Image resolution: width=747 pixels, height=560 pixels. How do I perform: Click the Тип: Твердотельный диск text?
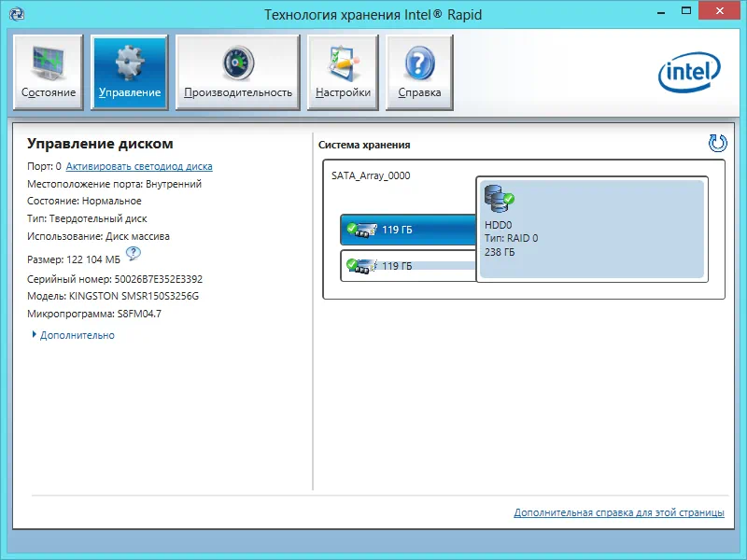(x=87, y=218)
